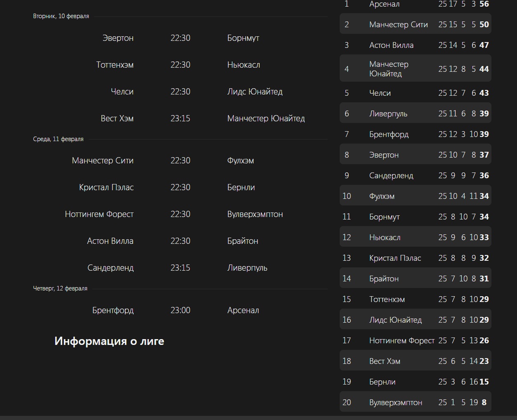
Task: Open Manchester City in Wednesday's fixtures
Action: (x=103, y=160)
